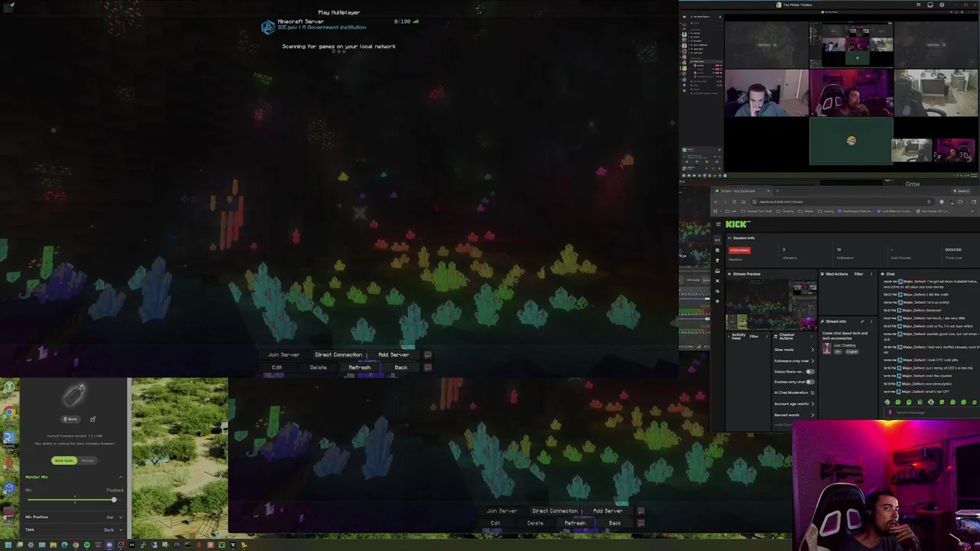Select Minecraft Server entry in server list
Image resolution: width=980 pixels, height=551 pixels.
339,24
